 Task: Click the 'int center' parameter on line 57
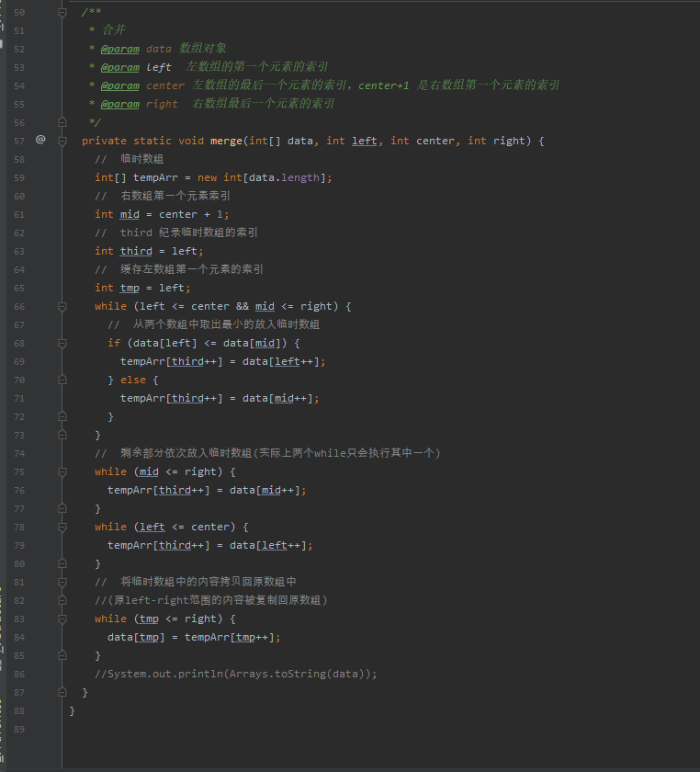[x=423, y=141]
